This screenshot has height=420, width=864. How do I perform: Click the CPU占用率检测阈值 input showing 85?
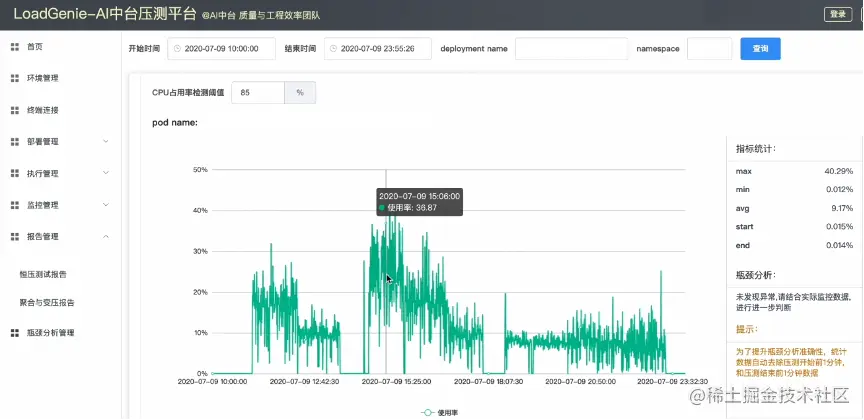[x=258, y=93]
